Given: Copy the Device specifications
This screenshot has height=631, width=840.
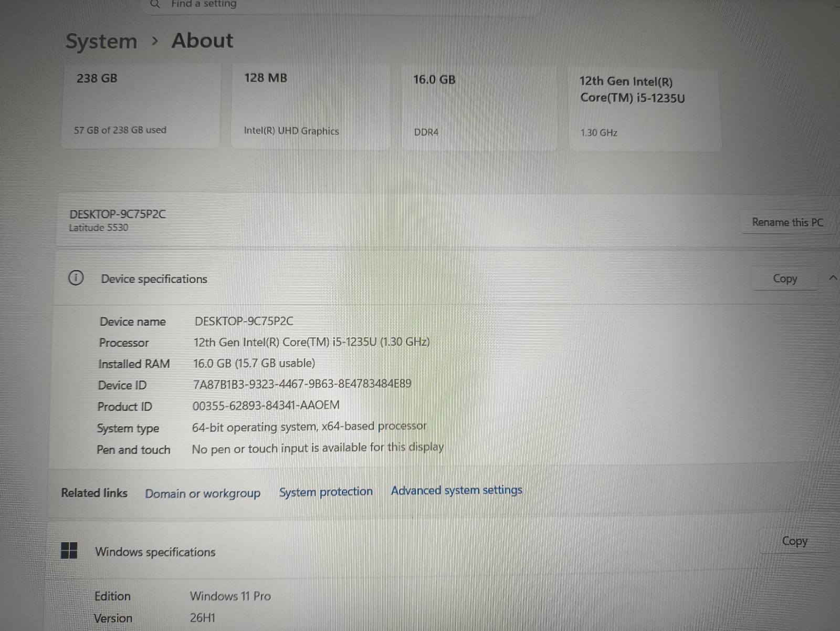Looking at the screenshot, I should coord(785,278).
